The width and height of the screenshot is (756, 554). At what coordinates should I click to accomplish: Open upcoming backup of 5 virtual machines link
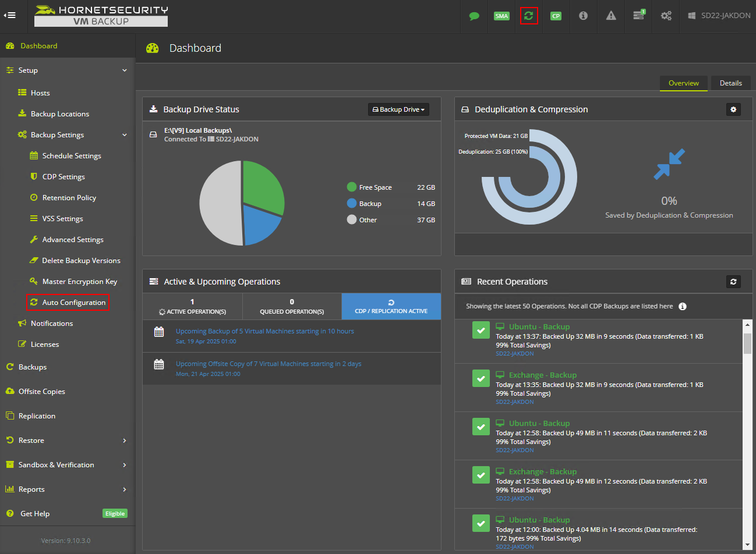[265, 331]
